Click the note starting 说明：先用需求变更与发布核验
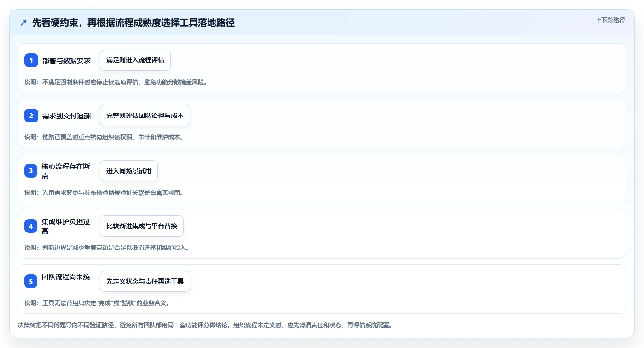The image size is (644, 348). pos(104,192)
